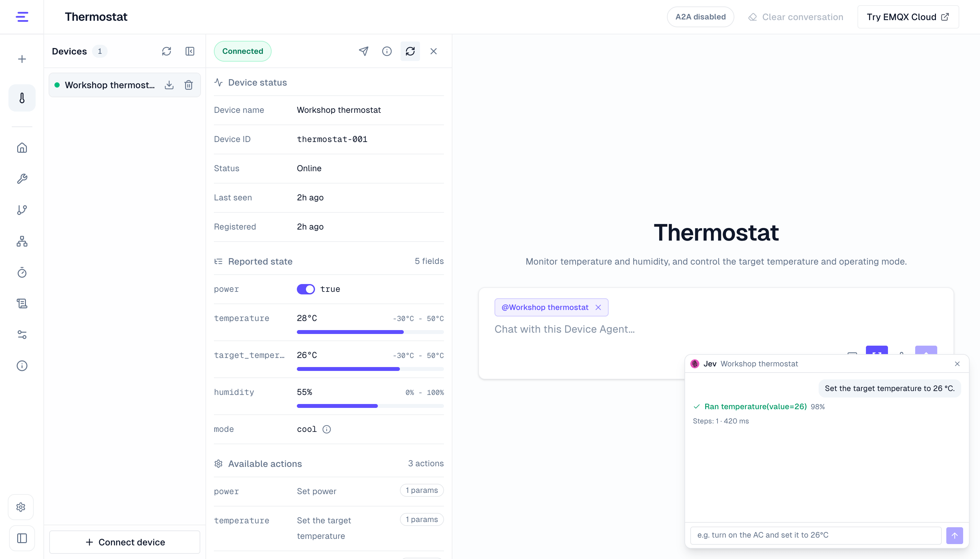980x559 pixels.
Task: Click the Connect device button
Action: 125,542
